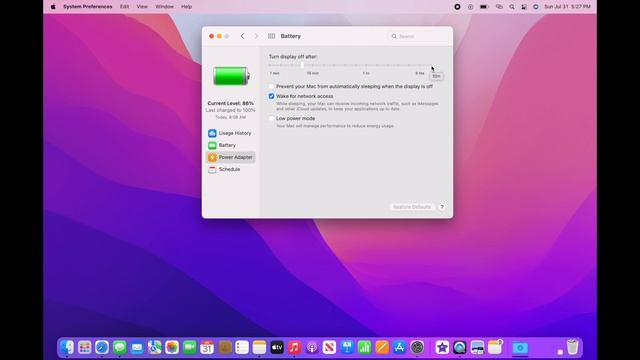This screenshot has height=360, width=640.
Task: Show all preferences grid icon
Action: pos(271,36)
